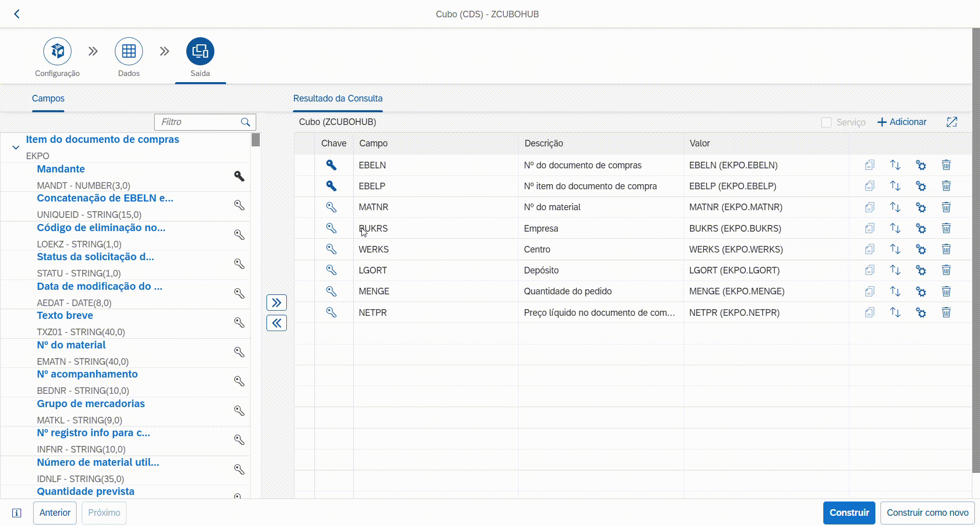Move selected fields right with double-arrow
This screenshot has height=526, width=980.
pos(277,303)
